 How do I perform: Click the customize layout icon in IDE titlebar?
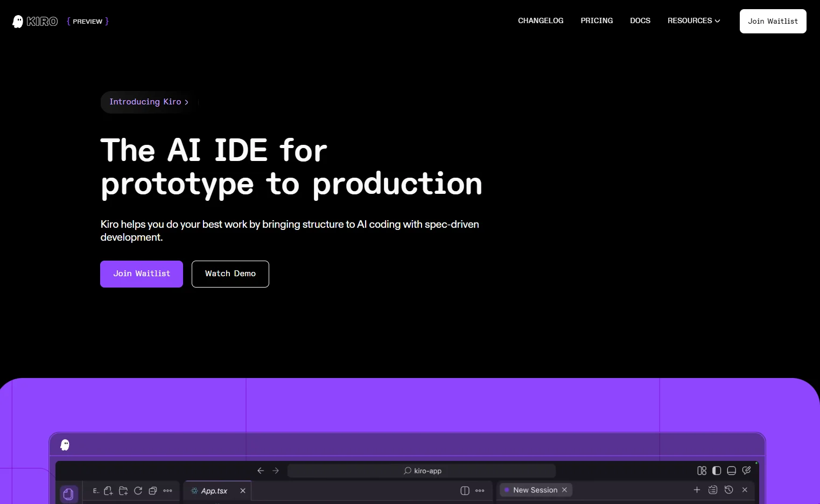pyautogui.click(x=702, y=471)
